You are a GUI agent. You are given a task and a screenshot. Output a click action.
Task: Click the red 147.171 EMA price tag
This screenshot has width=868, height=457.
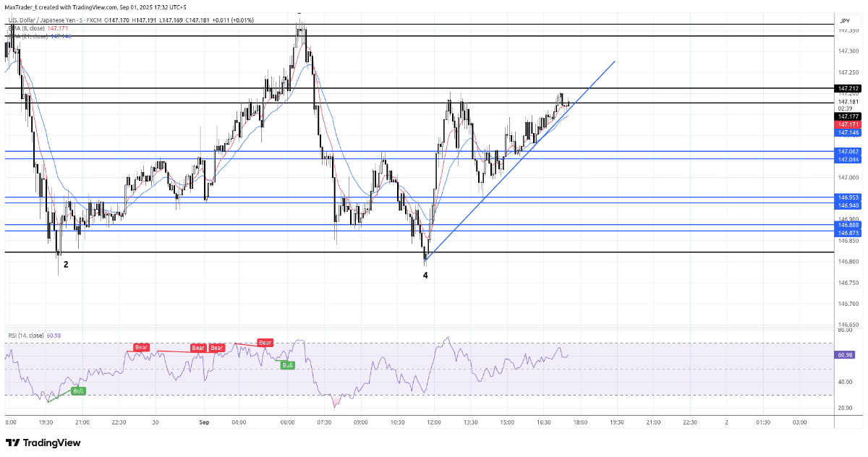848,124
